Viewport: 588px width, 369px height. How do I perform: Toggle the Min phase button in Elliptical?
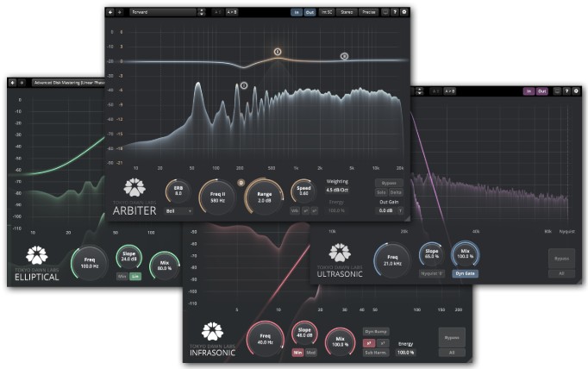[x=122, y=277]
